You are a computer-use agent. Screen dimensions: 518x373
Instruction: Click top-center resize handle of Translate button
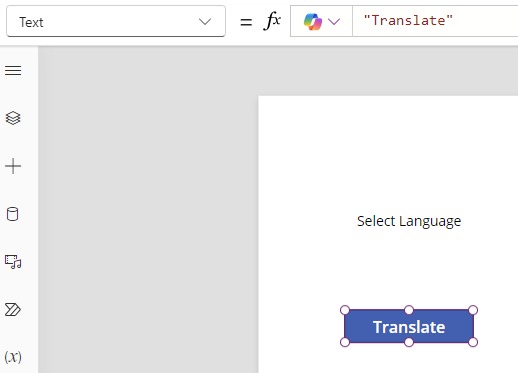(x=409, y=310)
